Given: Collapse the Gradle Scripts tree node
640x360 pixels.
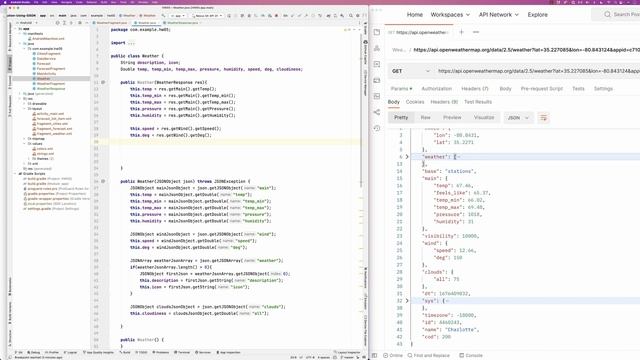Looking at the screenshot, I should [x=16, y=173].
